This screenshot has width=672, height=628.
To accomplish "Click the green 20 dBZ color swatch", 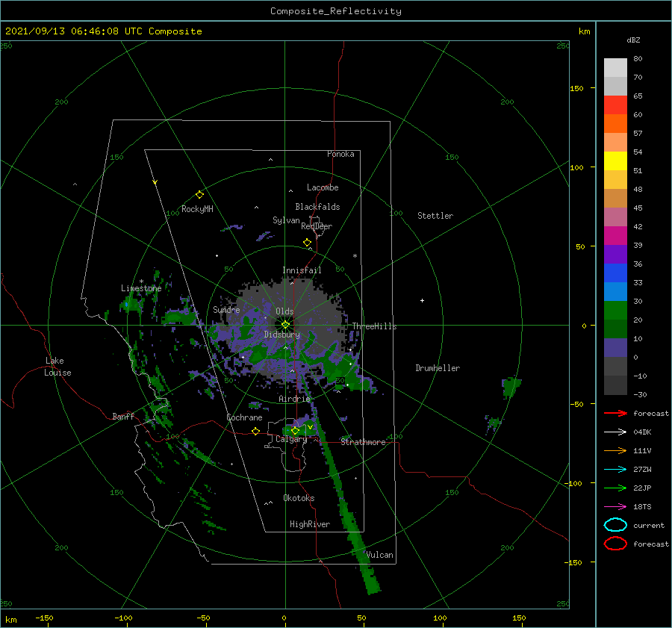I will coord(615,311).
